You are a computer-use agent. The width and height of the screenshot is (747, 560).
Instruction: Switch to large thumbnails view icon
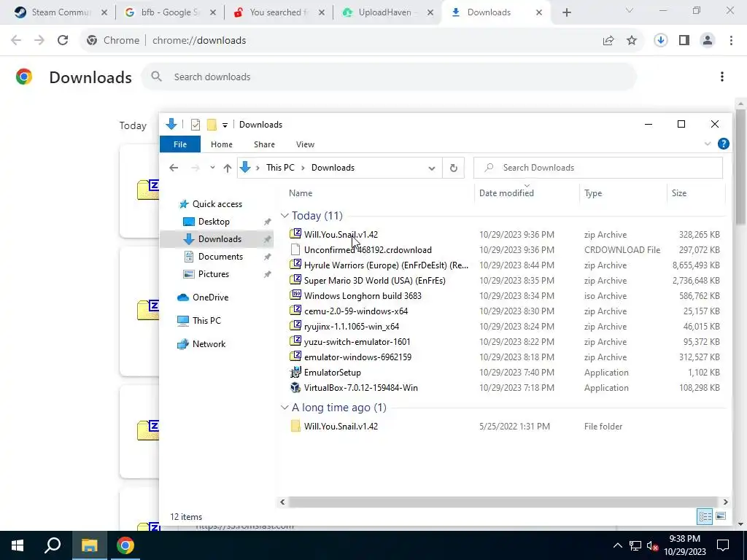coord(721,516)
